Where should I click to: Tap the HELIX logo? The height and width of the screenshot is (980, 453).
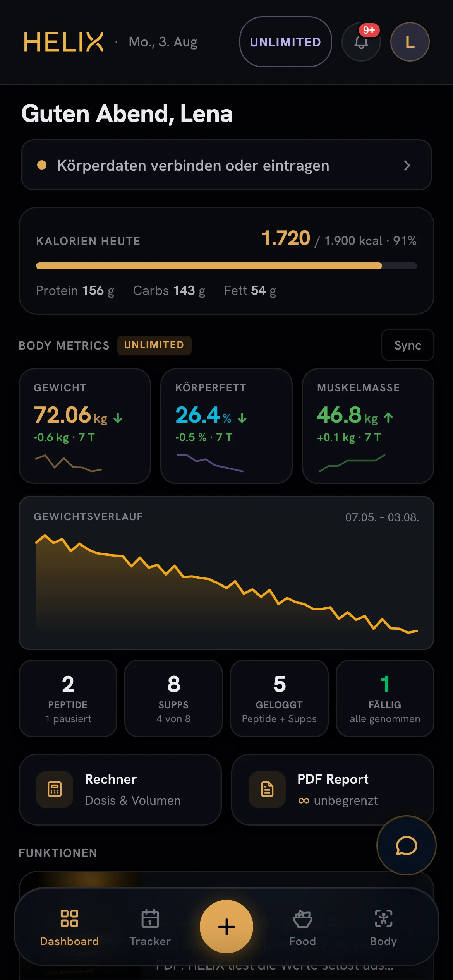pos(64,42)
